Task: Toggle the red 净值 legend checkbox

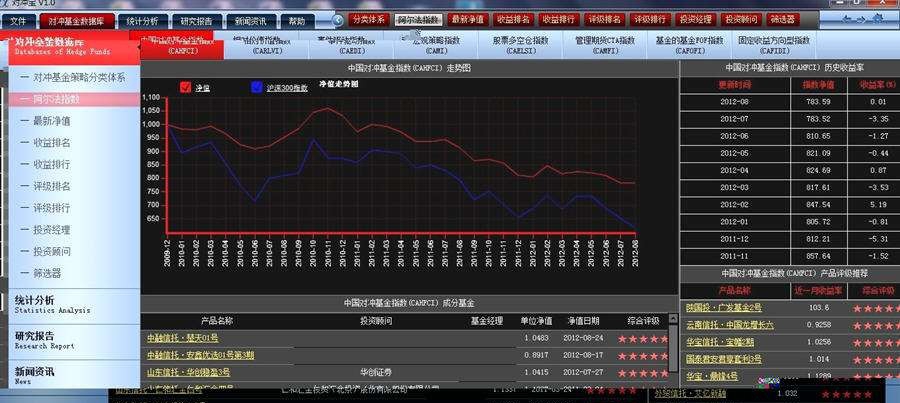Action: point(185,87)
